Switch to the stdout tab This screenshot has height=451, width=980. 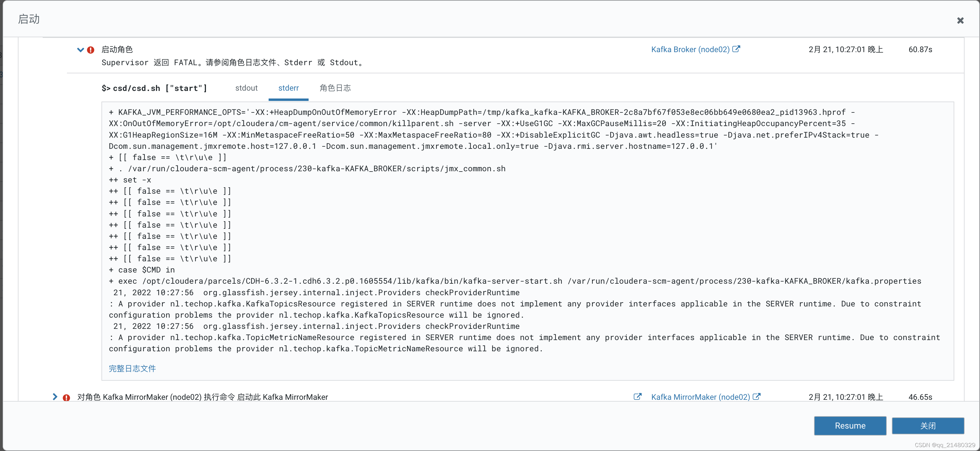tap(246, 88)
